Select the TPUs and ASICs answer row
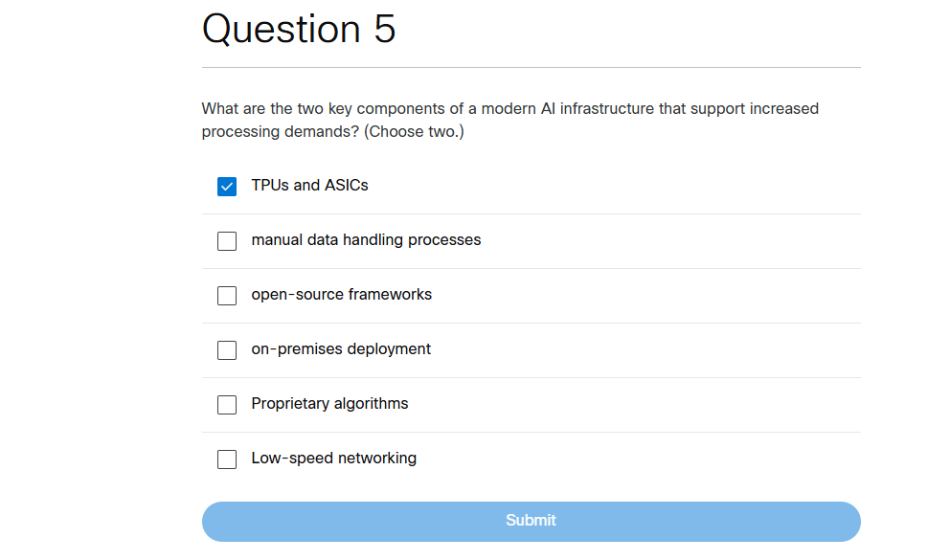This screenshot has height=560, width=950. tap(308, 186)
